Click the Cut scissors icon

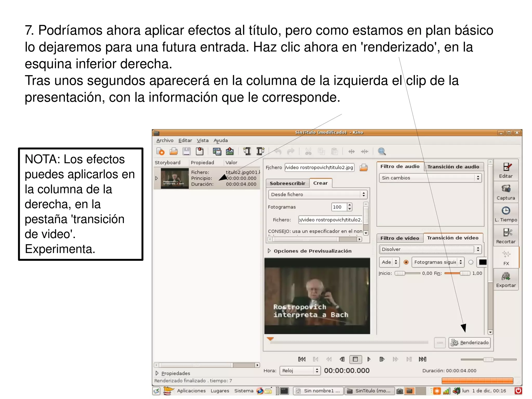point(308,151)
